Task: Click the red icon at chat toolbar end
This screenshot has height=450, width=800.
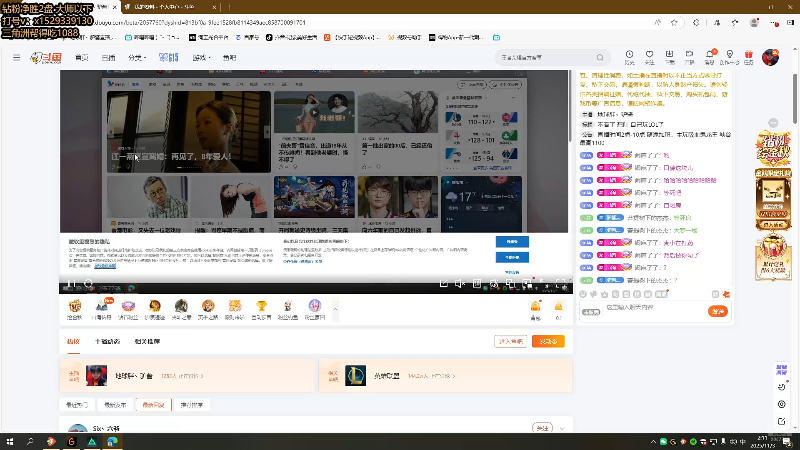Action: pyautogui.click(x=727, y=294)
